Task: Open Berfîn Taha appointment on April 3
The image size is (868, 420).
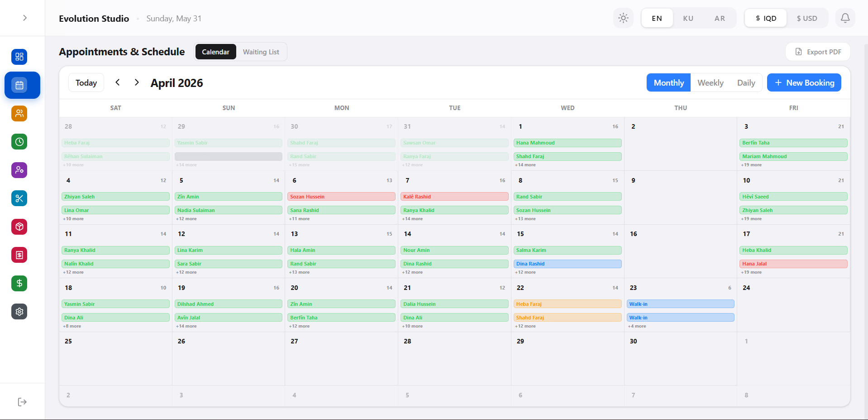Action: point(793,143)
